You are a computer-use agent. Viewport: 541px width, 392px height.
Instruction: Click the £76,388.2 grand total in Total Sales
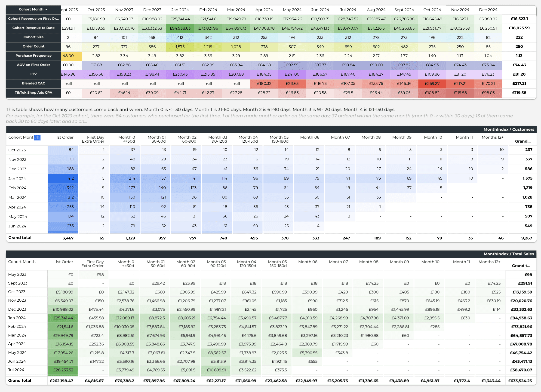pyautogui.click(x=124, y=381)
